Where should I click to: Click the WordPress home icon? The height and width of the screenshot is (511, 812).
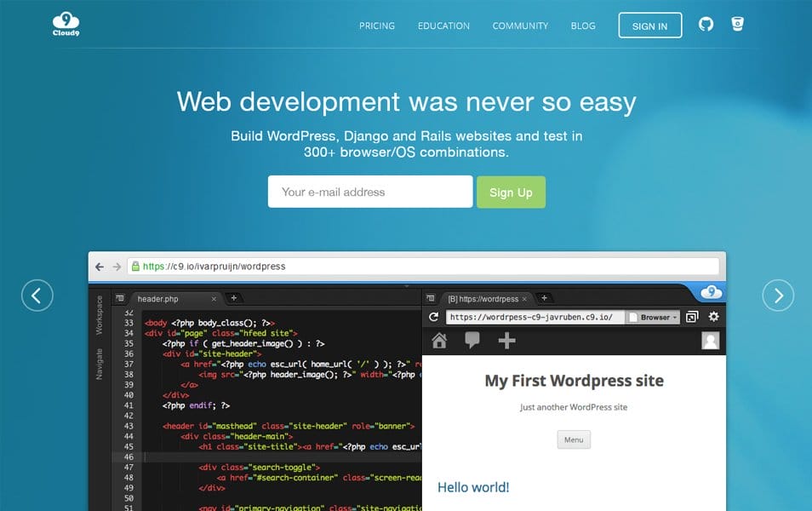tap(439, 342)
